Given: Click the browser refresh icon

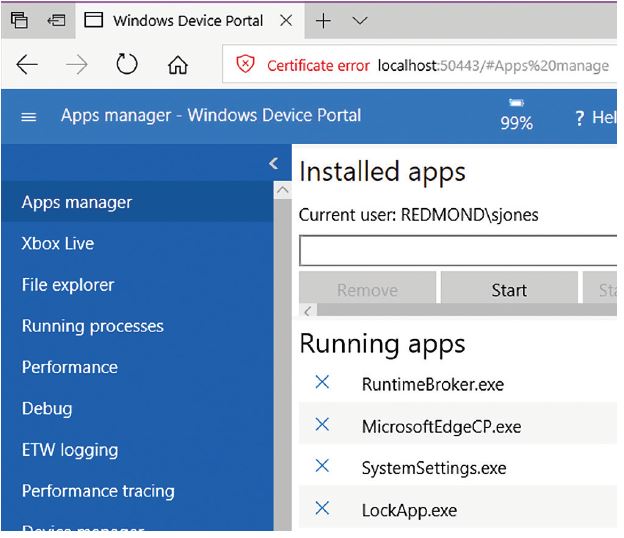Looking at the screenshot, I should pos(127,66).
